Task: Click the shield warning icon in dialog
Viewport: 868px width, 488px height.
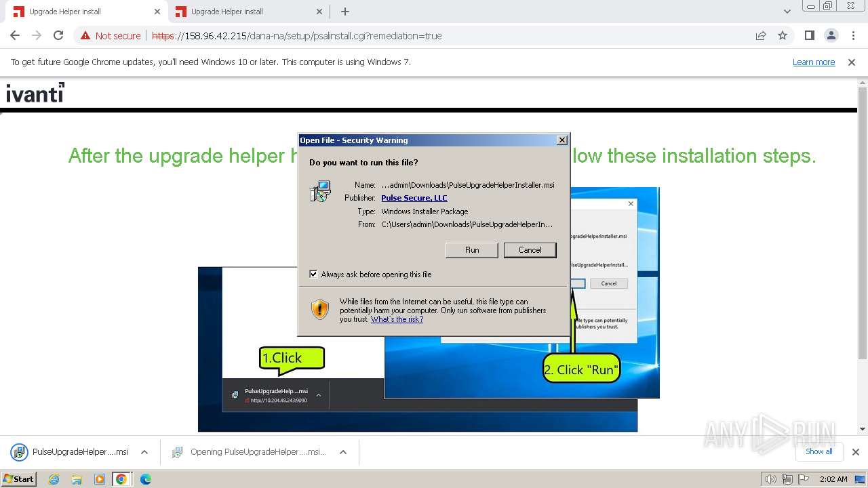Action: pos(320,310)
